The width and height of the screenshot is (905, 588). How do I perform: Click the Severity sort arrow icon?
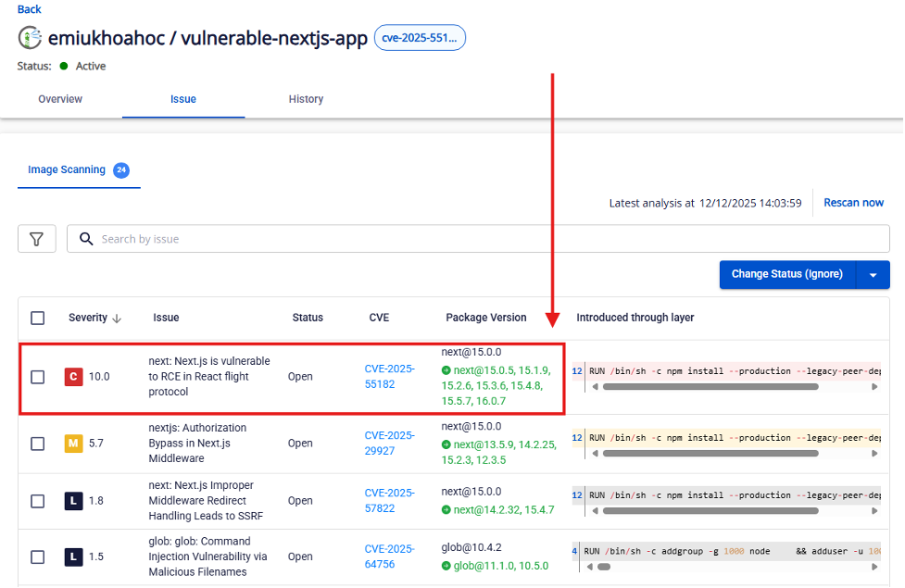pyautogui.click(x=117, y=318)
